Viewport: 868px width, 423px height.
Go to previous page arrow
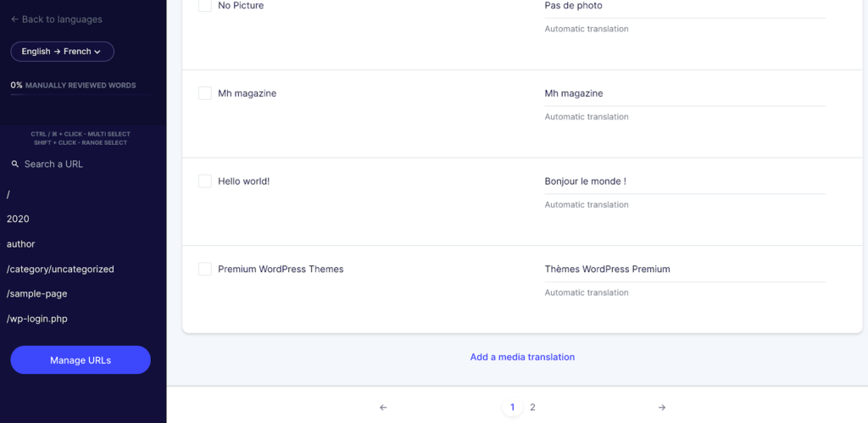(383, 408)
